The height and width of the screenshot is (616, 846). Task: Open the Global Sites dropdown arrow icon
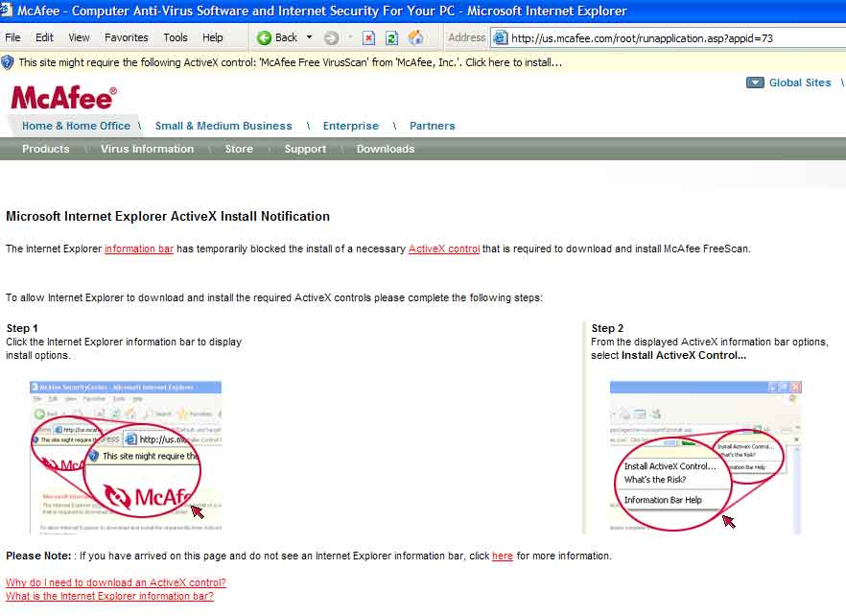(755, 83)
